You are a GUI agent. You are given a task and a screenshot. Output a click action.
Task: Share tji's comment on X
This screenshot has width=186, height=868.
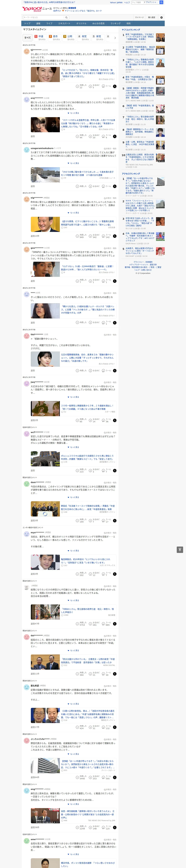click(x=115, y=86)
